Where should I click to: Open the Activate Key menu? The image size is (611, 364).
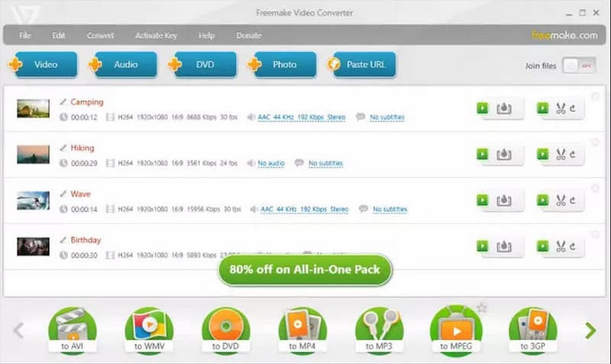point(156,35)
